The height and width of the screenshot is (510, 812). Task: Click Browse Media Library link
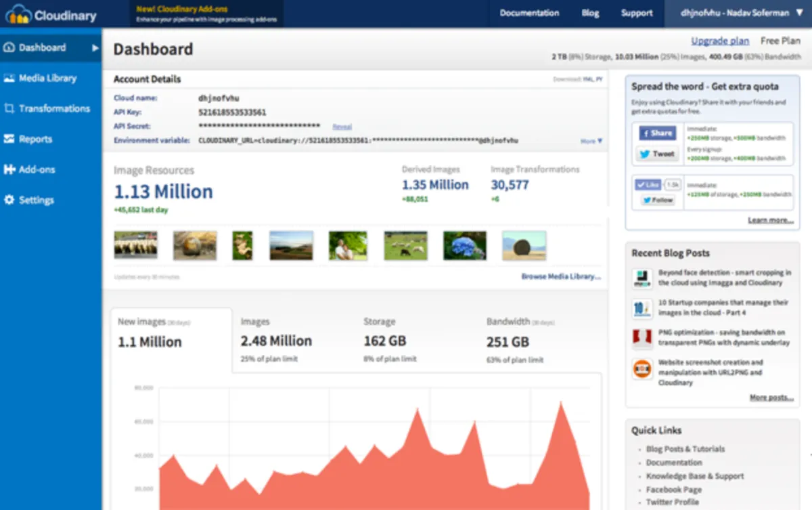(561, 276)
